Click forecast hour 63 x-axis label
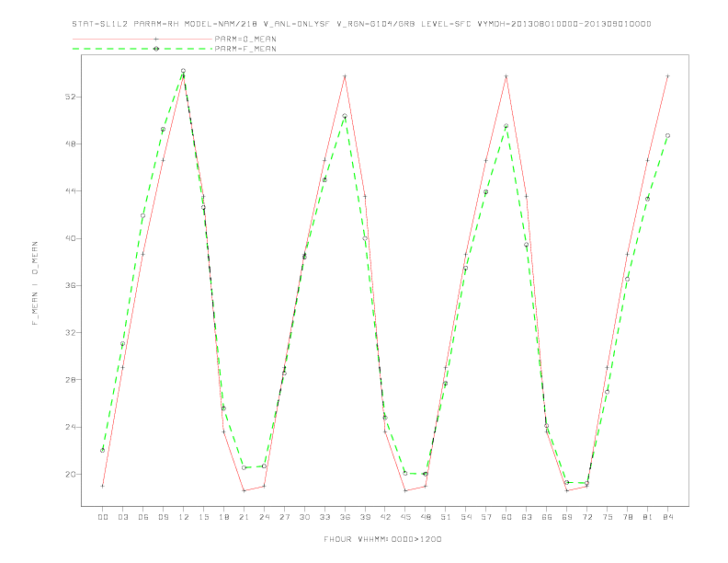The width and height of the screenshot is (728, 563). click(527, 517)
